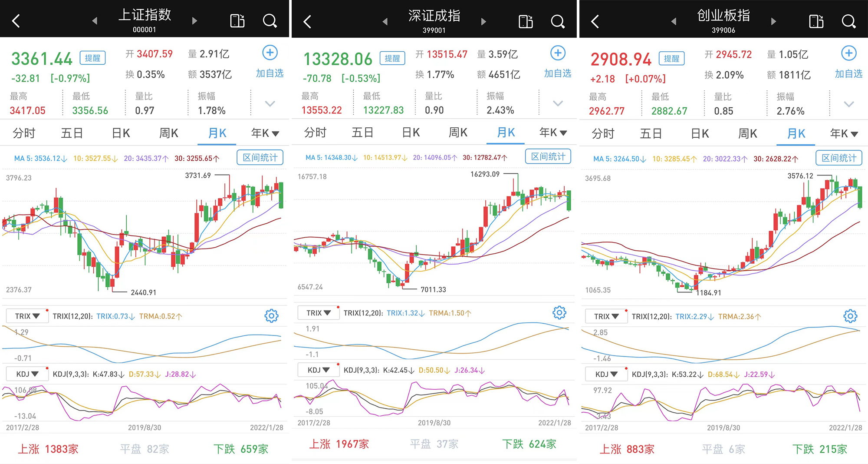
Task: Switch to the 分时 tab on 上证指数
Action: point(24,133)
